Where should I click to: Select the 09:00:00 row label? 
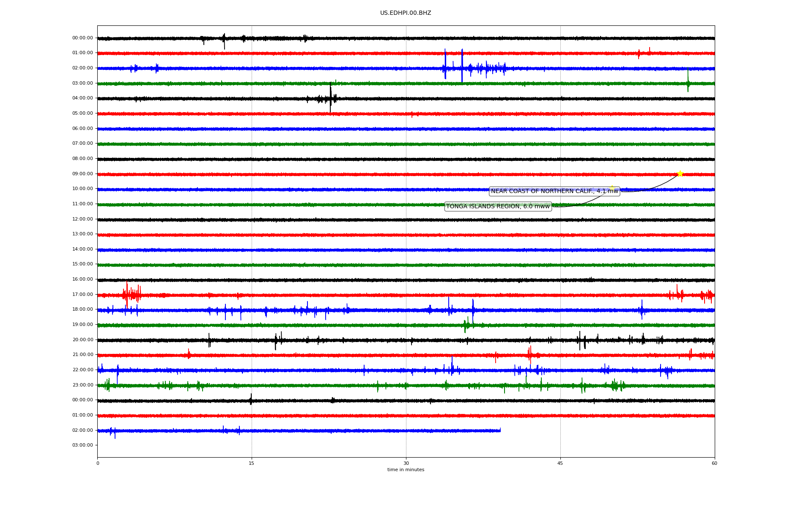(x=82, y=174)
